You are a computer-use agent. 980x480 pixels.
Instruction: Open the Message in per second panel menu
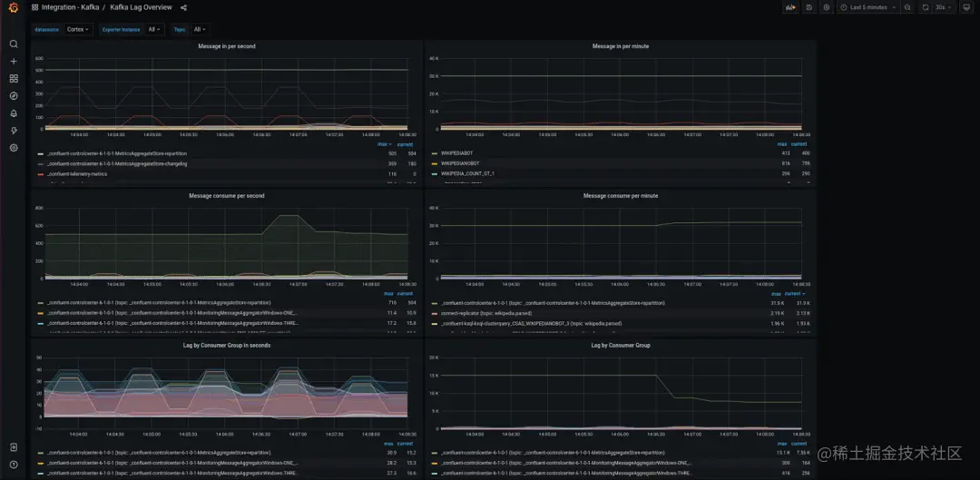coord(226,46)
